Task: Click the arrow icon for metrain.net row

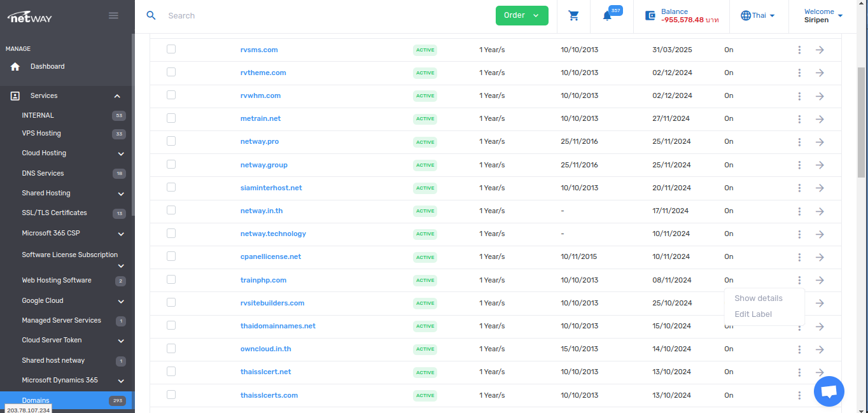Action: (x=820, y=119)
